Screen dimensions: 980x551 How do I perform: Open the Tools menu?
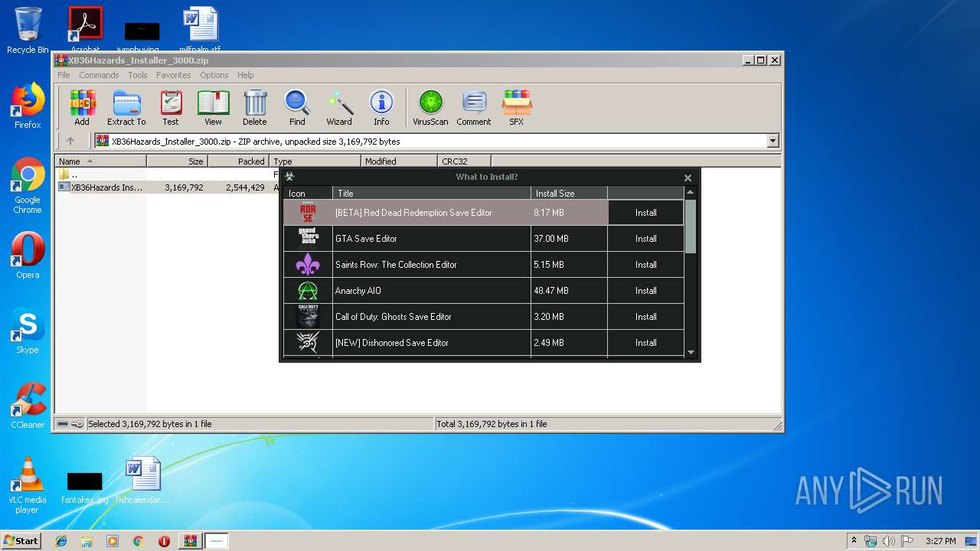[x=138, y=75]
